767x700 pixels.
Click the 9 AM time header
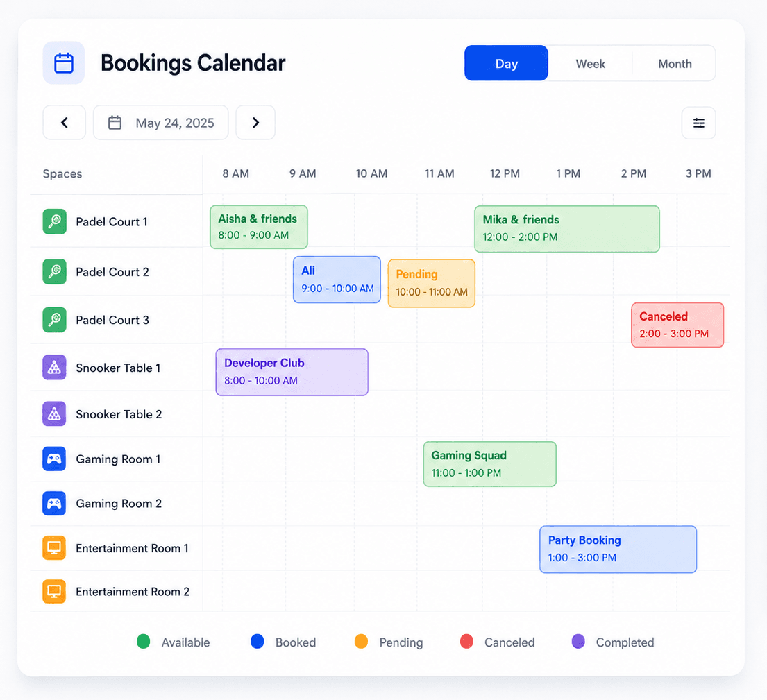[303, 173]
